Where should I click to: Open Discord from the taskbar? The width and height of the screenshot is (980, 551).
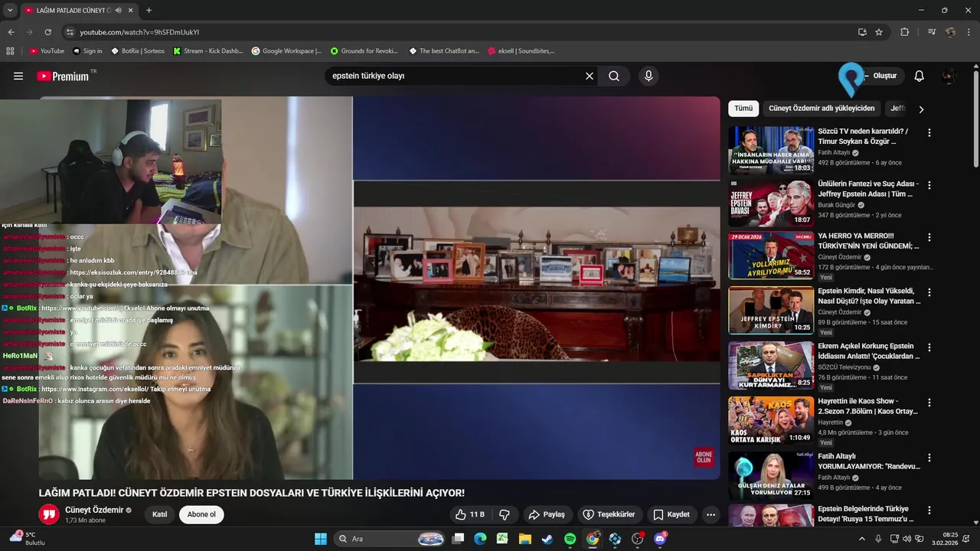pos(660,539)
